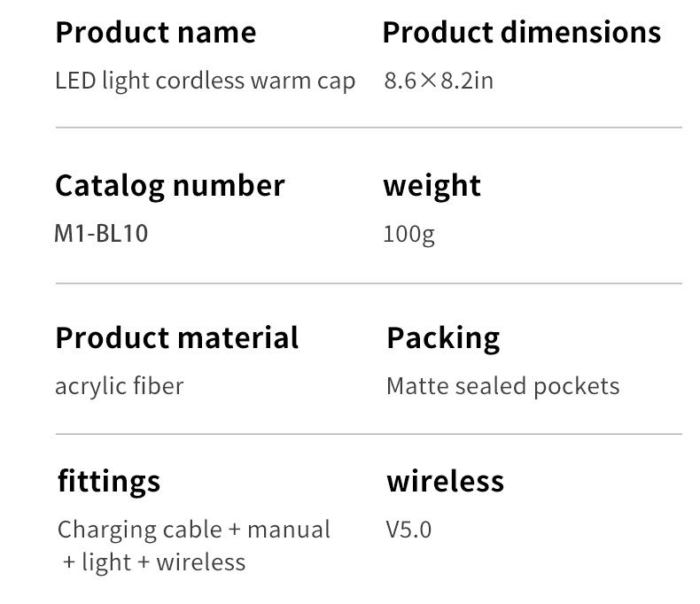Select the acrylic fiber text
This screenshot has height=604, width=700.
(120, 386)
